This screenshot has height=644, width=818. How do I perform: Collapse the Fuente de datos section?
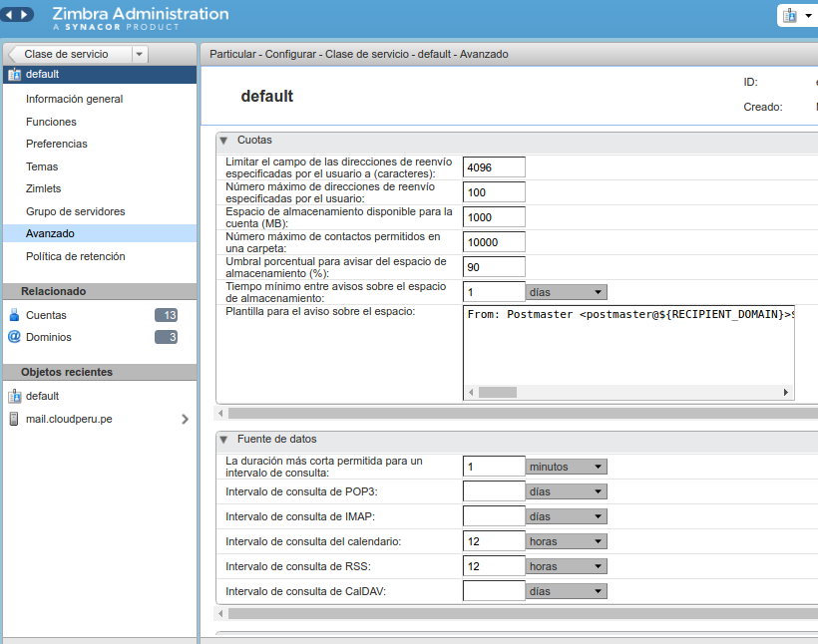223,440
